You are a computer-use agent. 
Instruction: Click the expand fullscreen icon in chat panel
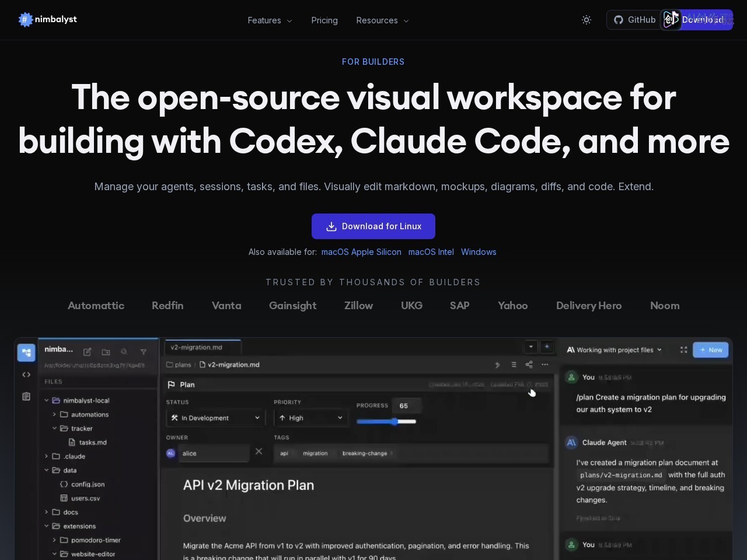[683, 350]
